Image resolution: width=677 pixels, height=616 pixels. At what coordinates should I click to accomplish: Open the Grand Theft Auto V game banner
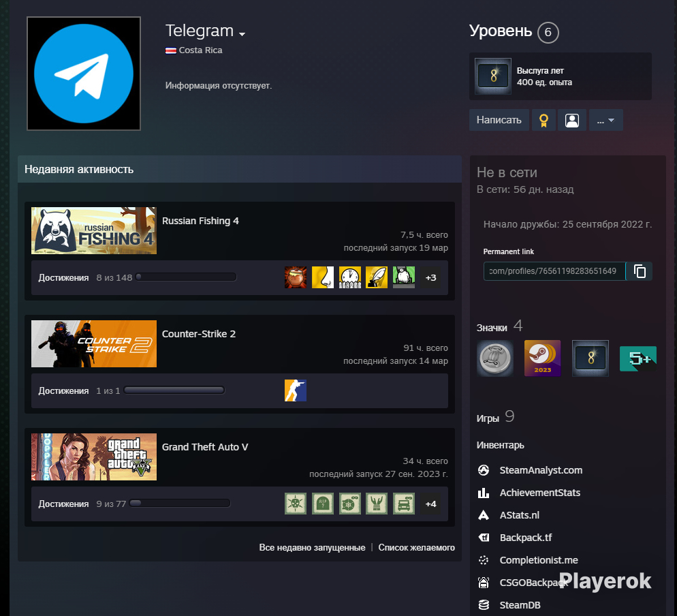pos(94,457)
